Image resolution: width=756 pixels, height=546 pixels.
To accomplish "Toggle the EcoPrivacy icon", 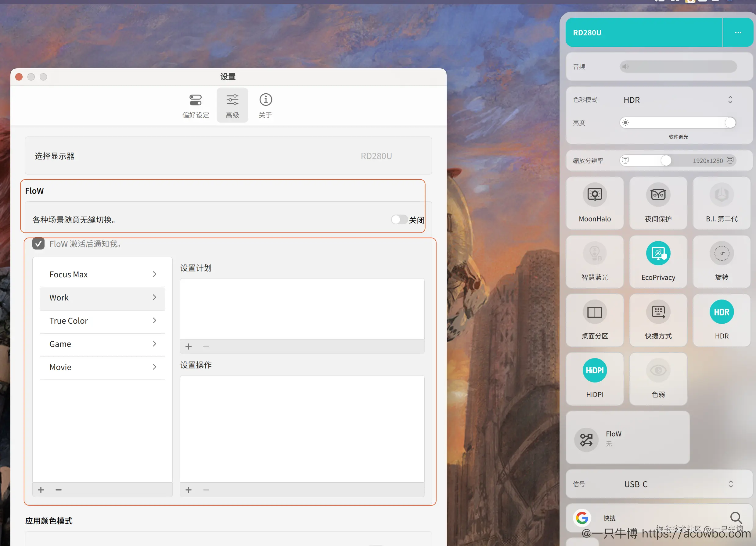I will (658, 253).
